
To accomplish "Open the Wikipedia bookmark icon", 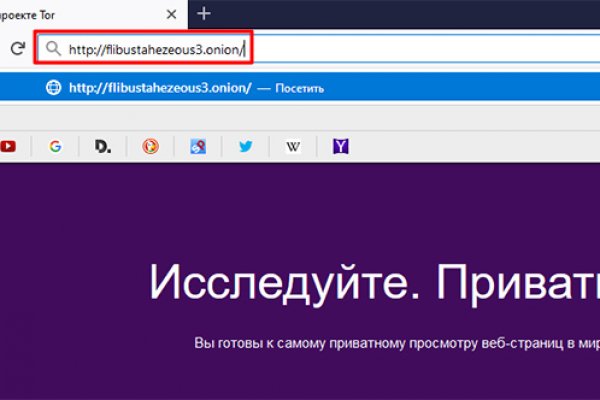I will (294, 147).
